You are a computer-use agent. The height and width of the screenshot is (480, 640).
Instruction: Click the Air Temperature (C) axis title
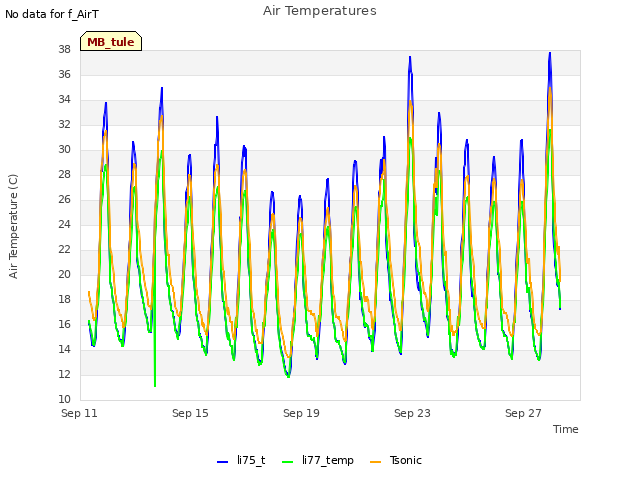(x=13, y=226)
